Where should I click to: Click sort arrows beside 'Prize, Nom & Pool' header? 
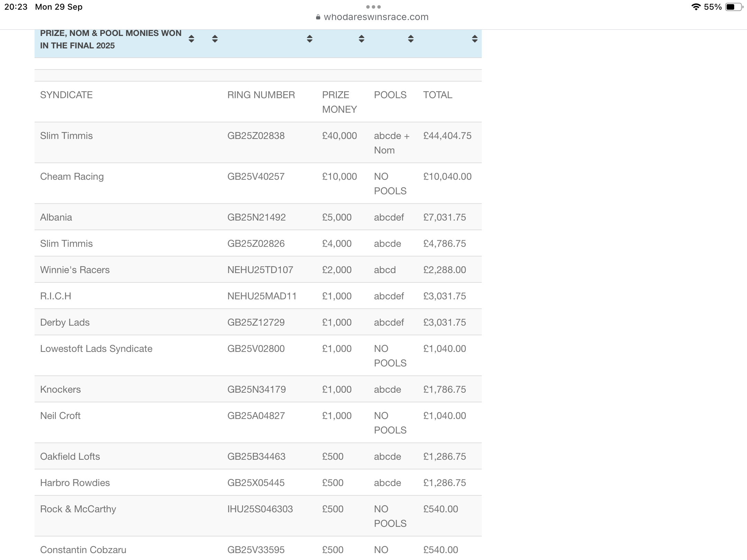(191, 39)
